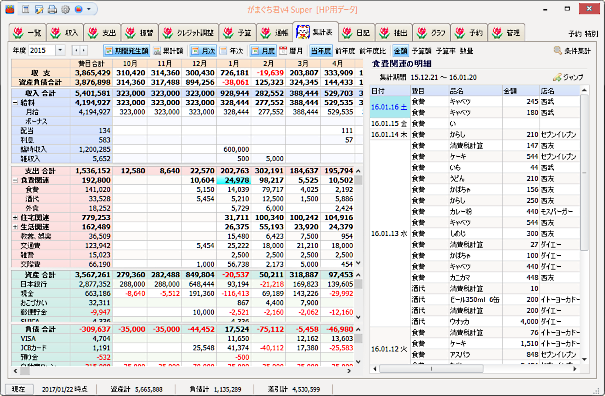Switch to the 支出 tab
This screenshot has width=605, height=396.
[102, 33]
